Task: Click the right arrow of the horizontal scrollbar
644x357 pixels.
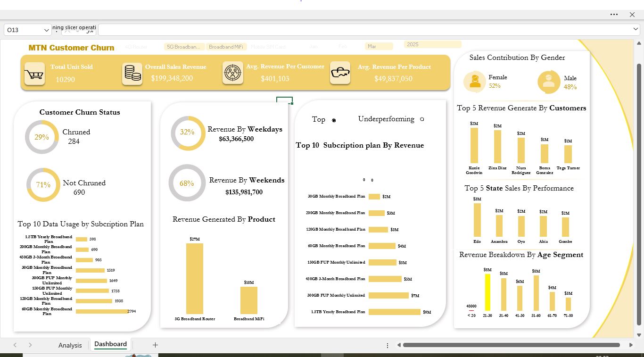Action: point(631,345)
